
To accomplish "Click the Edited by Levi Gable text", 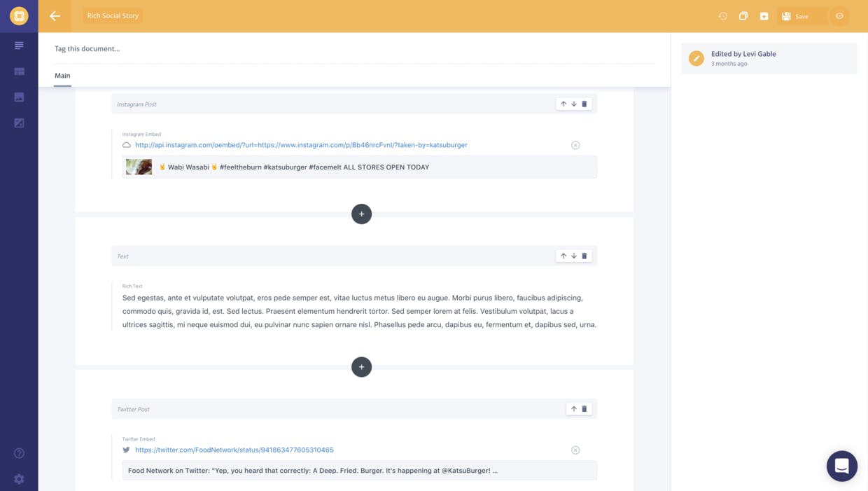I will 743,54.
